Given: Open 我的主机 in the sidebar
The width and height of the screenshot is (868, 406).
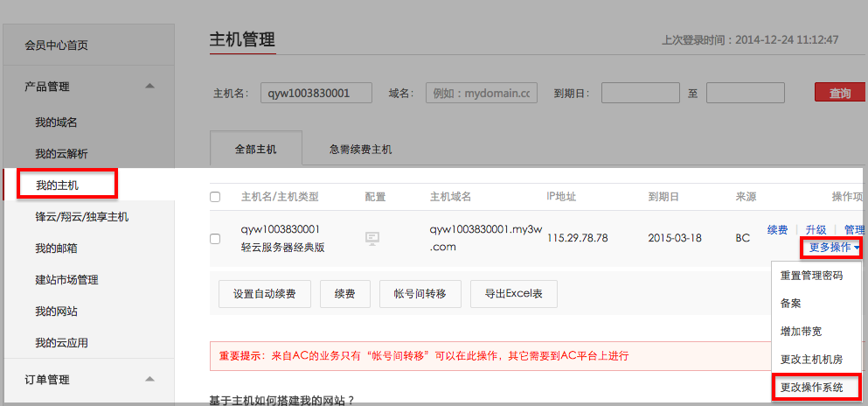Looking at the screenshot, I should (58, 185).
